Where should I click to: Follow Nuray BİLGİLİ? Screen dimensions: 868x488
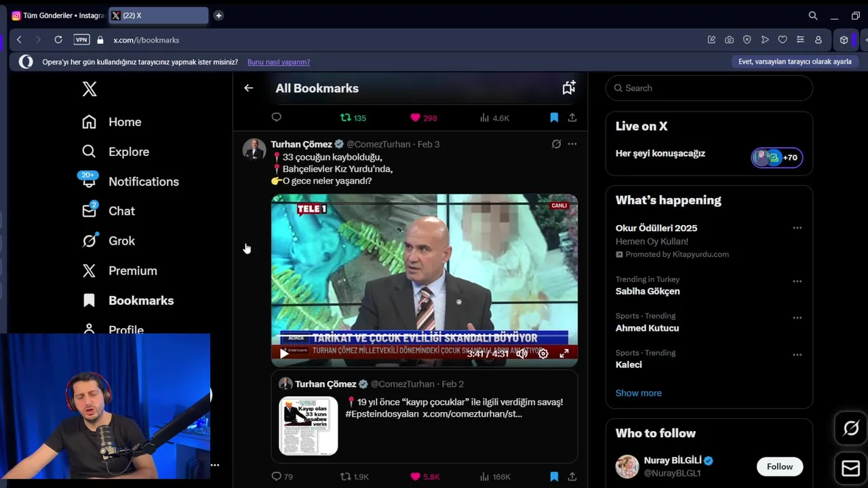point(780,466)
